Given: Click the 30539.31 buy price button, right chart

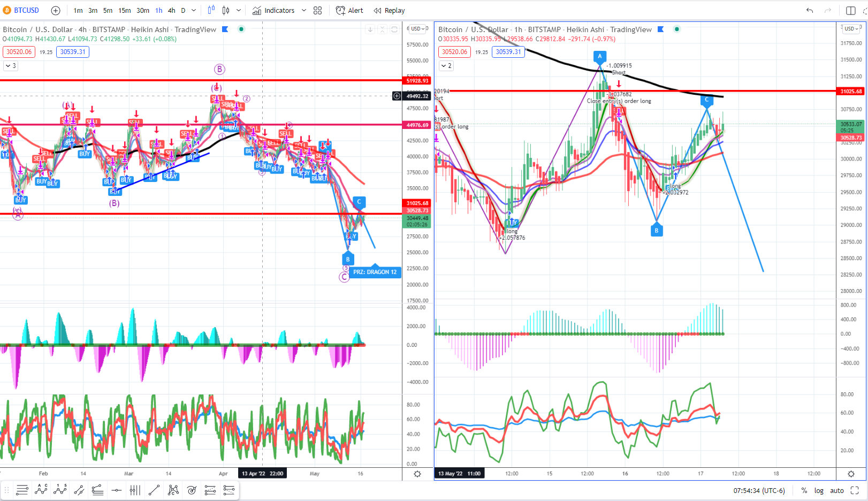Looking at the screenshot, I should coord(508,52).
